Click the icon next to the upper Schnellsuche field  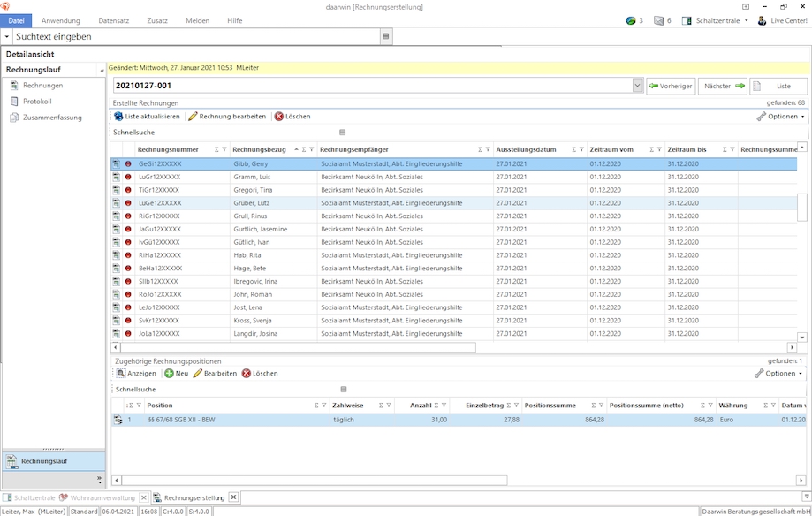(x=342, y=133)
